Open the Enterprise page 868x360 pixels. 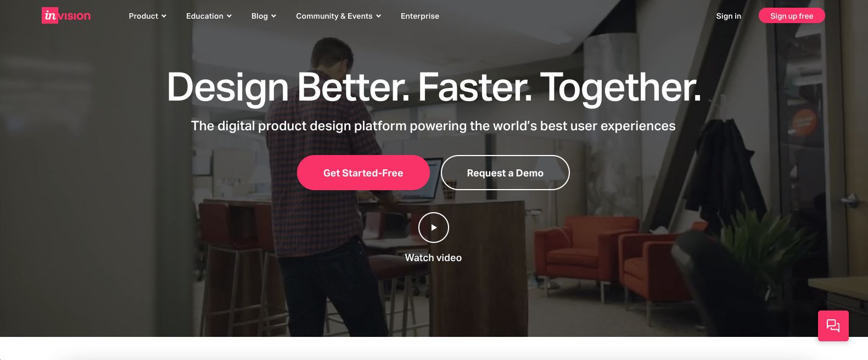[x=420, y=16]
